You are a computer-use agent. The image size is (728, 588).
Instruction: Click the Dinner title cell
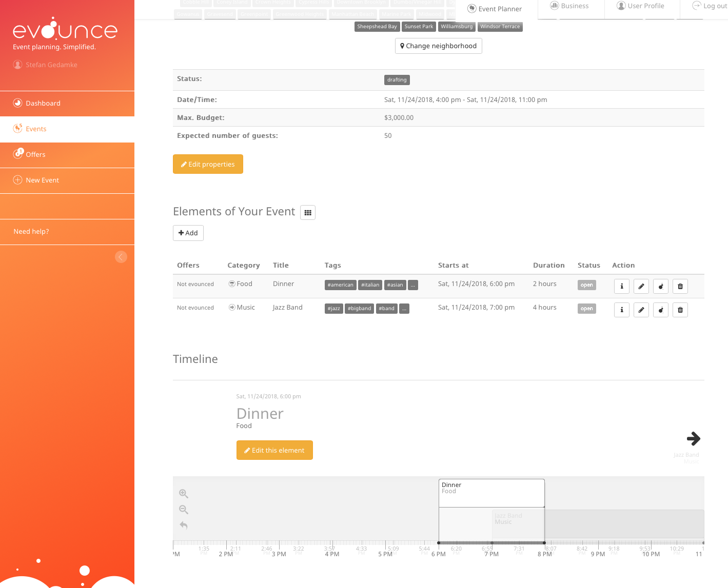(x=284, y=284)
